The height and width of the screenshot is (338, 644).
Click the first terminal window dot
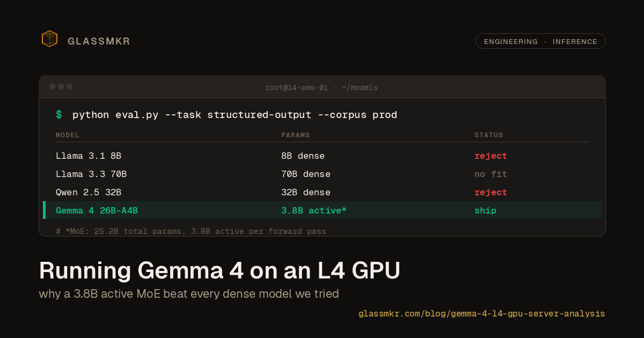53,86
